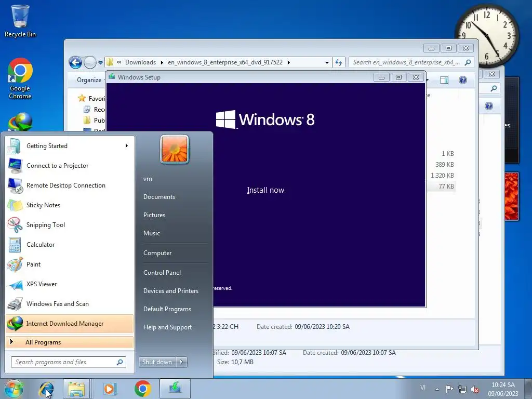This screenshot has width=532, height=399.
Task: Open Devices and Printers
Action: click(x=171, y=291)
